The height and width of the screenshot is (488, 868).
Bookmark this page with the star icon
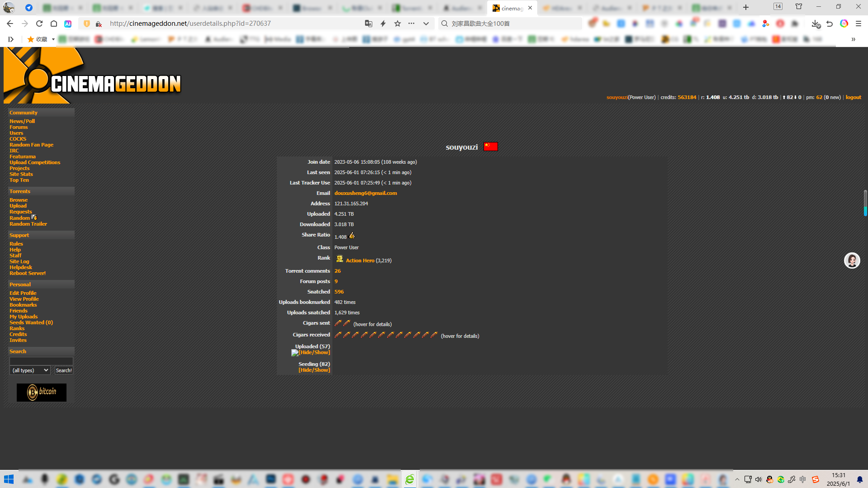[x=398, y=24]
